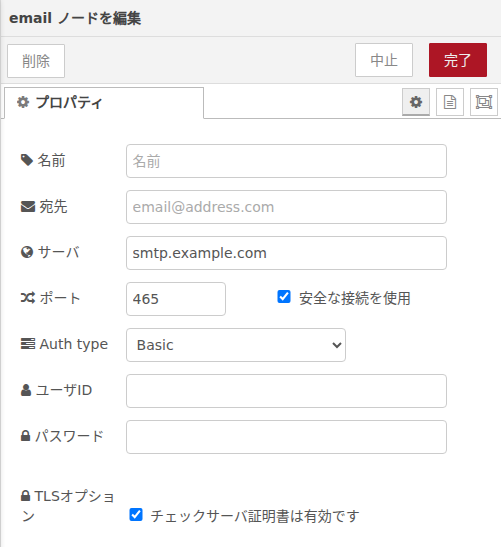Screen dimensions: 501x547
Task: Open the Auth type dropdown showing Basic
Action: pos(236,345)
